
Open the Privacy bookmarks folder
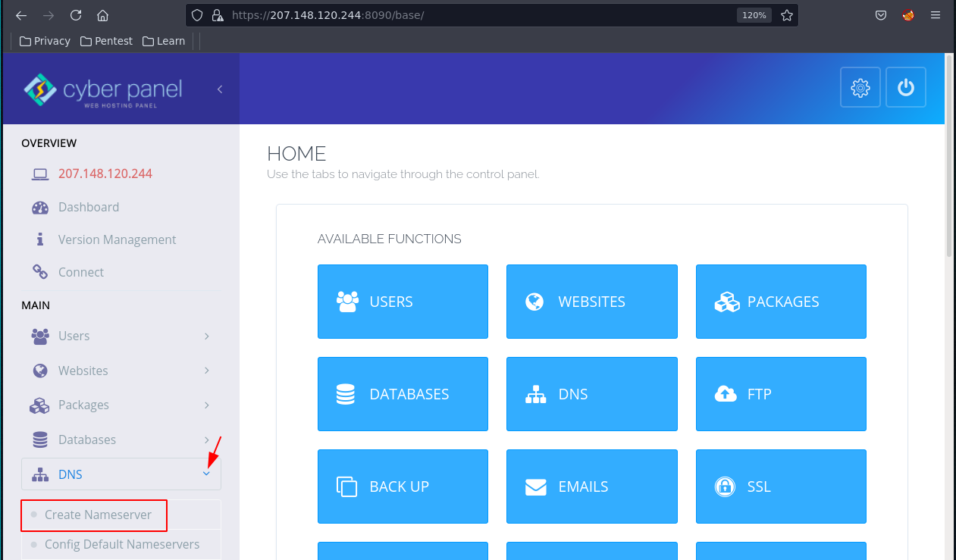tap(45, 41)
